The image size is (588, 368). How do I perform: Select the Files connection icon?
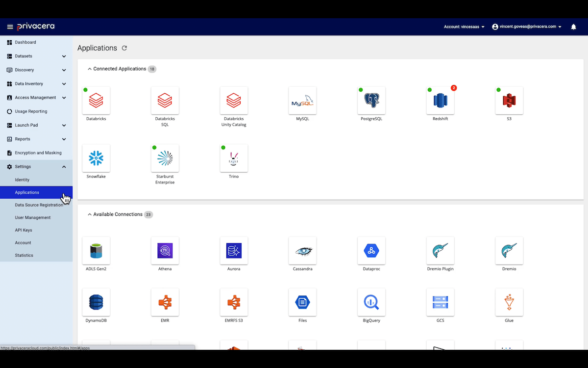(x=302, y=302)
